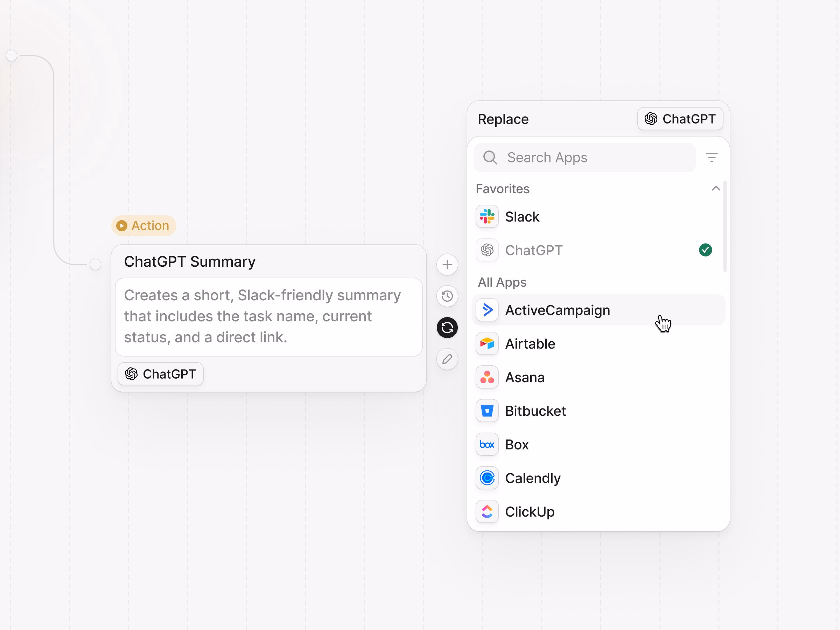This screenshot has width=840, height=630.
Task: Click the Airtable logo icon
Action: click(x=487, y=344)
